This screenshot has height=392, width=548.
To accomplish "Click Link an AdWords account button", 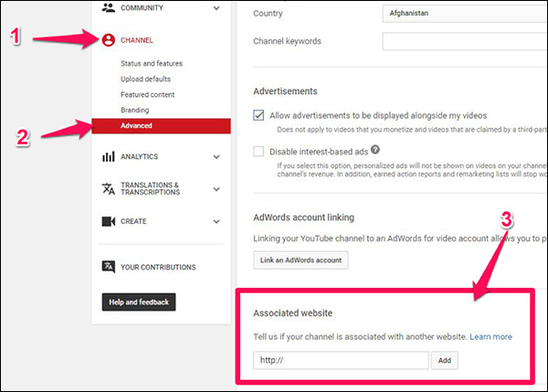I will click(300, 260).
